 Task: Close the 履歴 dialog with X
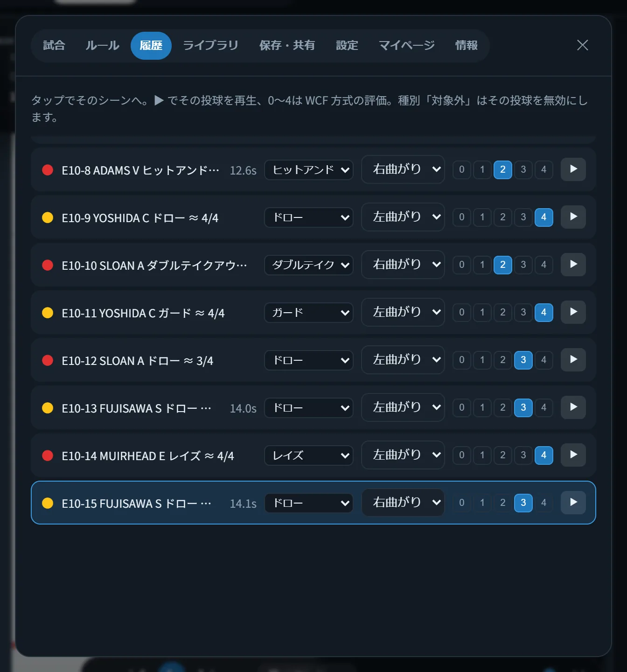582,45
